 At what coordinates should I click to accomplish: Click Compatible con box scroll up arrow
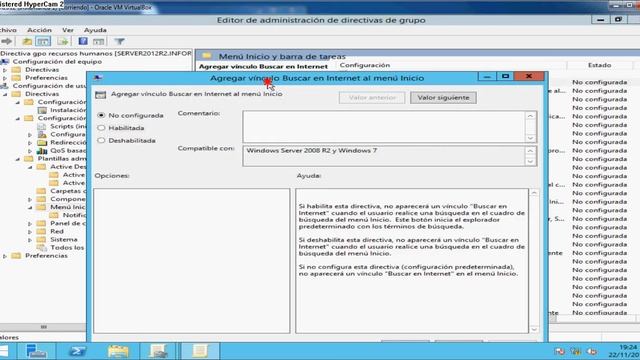[530, 151]
